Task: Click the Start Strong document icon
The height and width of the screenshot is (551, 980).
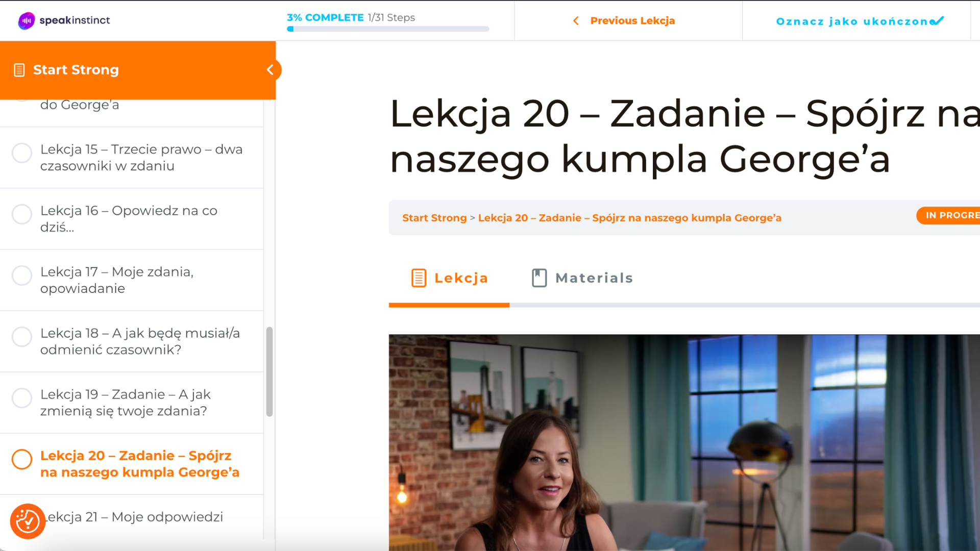Action: (19, 70)
